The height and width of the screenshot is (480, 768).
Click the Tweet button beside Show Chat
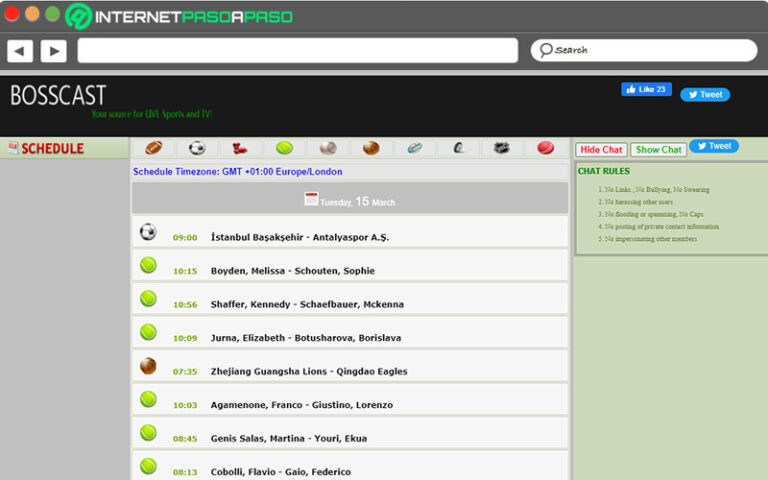click(x=714, y=146)
